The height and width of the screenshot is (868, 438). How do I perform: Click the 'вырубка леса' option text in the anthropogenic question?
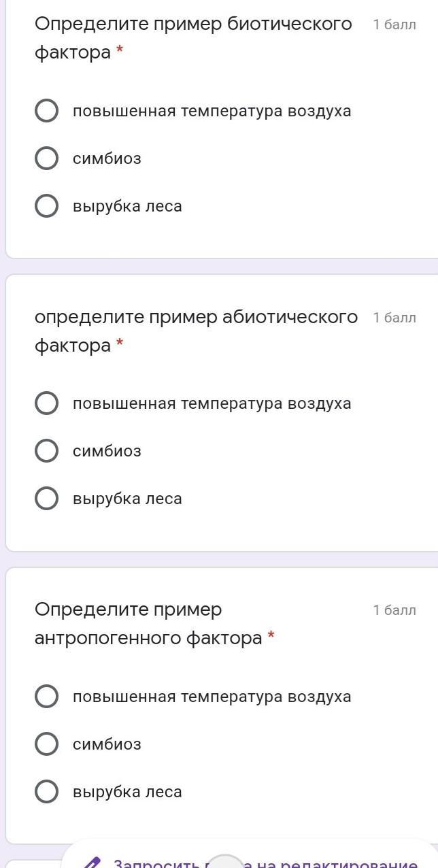(127, 792)
